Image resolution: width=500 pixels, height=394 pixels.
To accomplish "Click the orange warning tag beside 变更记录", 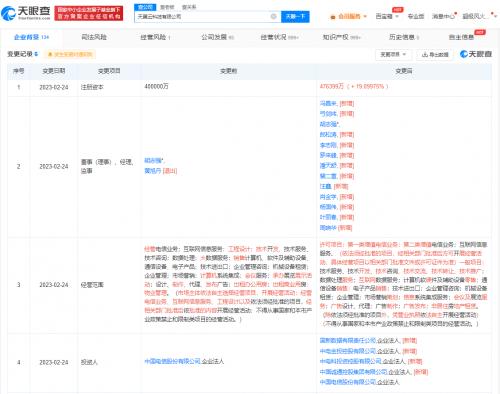I will [x=70, y=54].
